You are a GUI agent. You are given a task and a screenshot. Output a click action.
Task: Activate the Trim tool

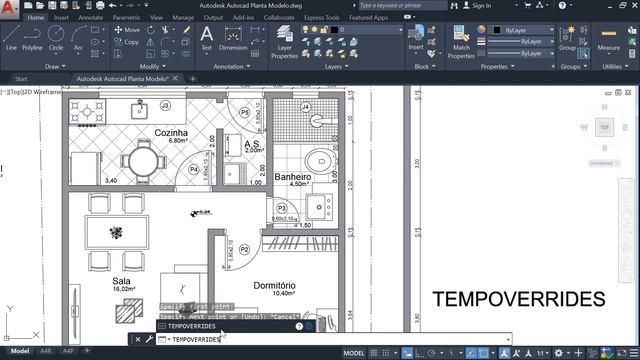point(165,30)
